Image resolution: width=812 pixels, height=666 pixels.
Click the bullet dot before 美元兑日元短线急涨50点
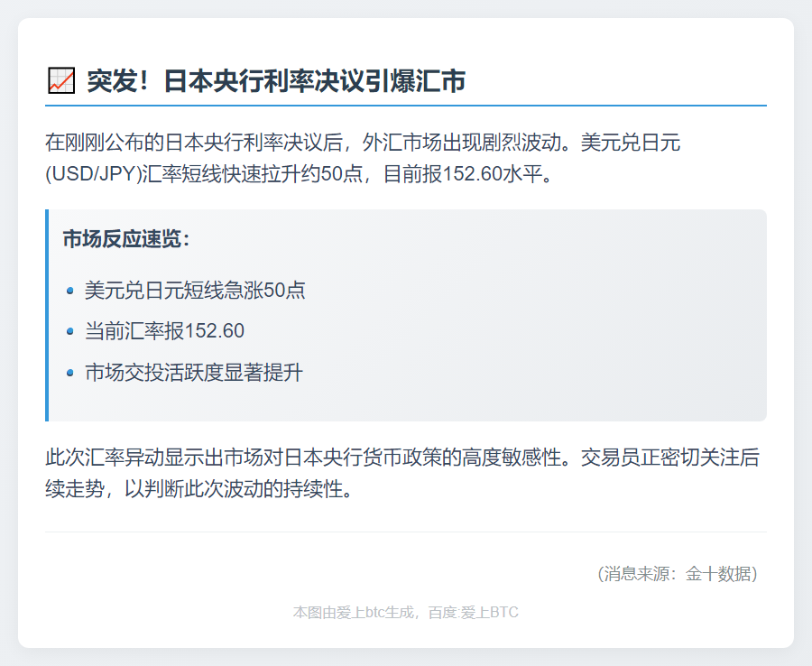(x=70, y=291)
